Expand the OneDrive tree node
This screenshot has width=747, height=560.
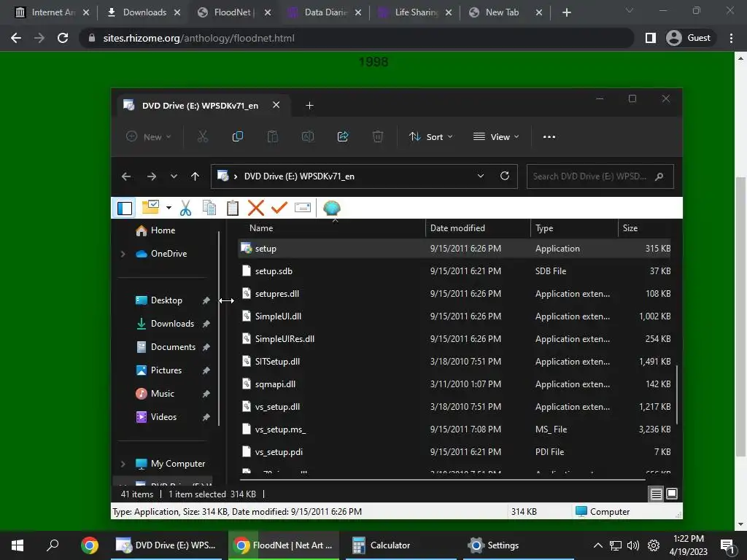click(123, 254)
